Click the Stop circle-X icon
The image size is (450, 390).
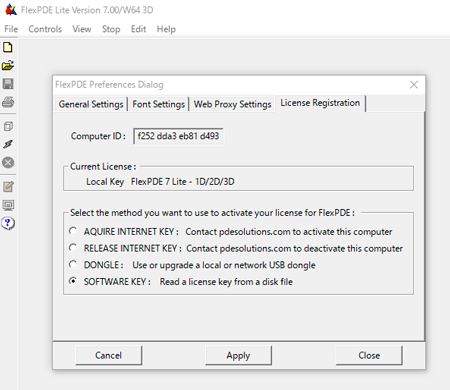click(x=8, y=163)
